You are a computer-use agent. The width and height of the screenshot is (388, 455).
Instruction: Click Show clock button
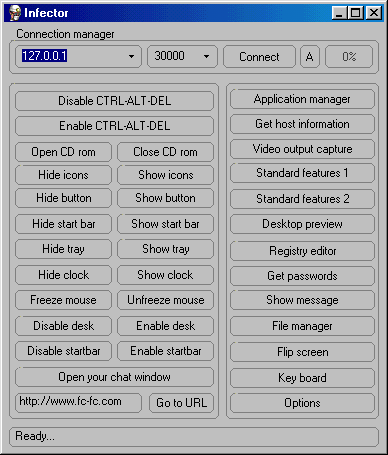pyautogui.click(x=165, y=275)
